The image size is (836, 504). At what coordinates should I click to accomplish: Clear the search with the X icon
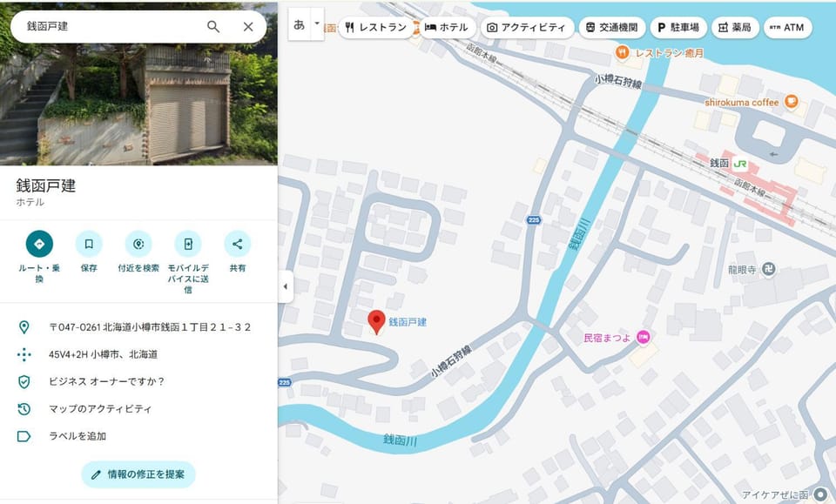pyautogui.click(x=248, y=27)
